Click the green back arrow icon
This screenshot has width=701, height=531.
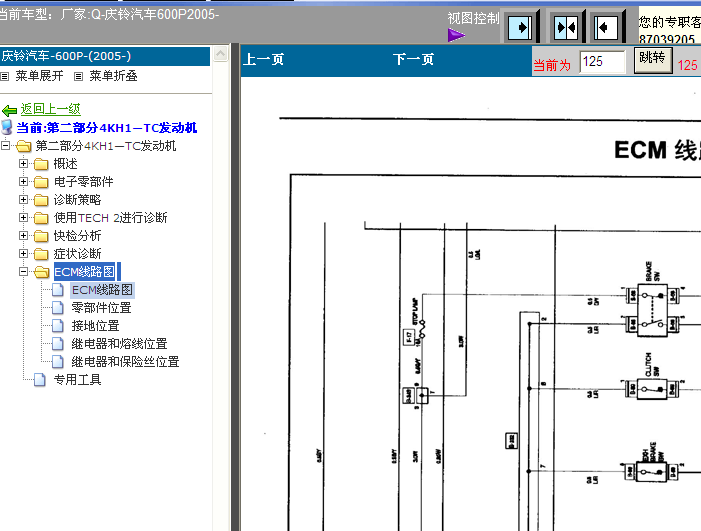tap(9, 110)
